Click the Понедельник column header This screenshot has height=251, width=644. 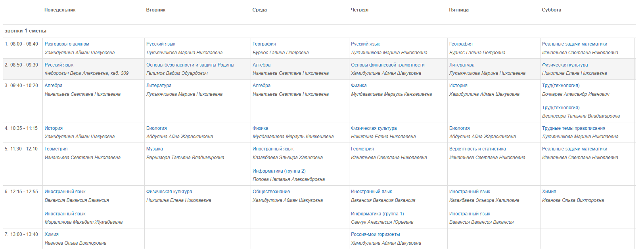pos(60,10)
